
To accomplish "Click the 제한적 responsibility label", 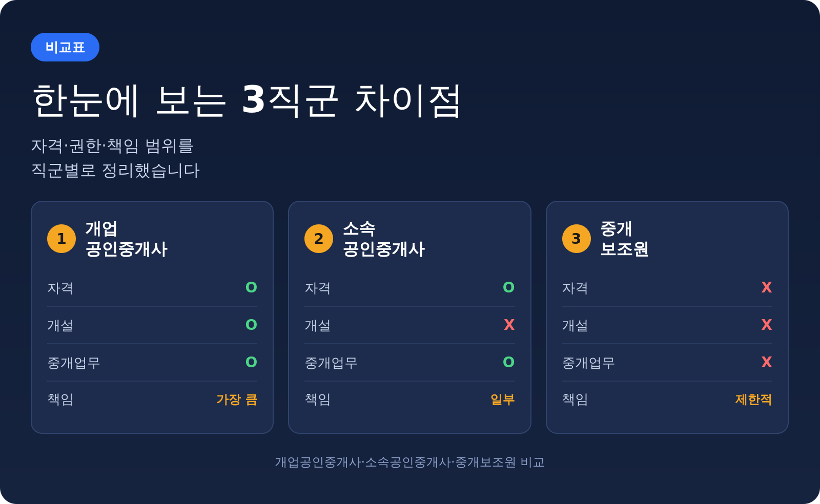I will pos(753,400).
